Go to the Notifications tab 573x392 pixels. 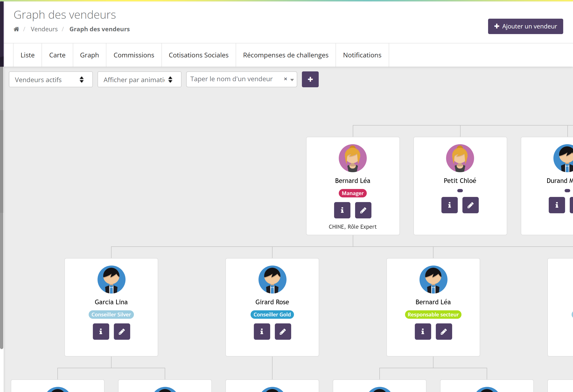362,55
